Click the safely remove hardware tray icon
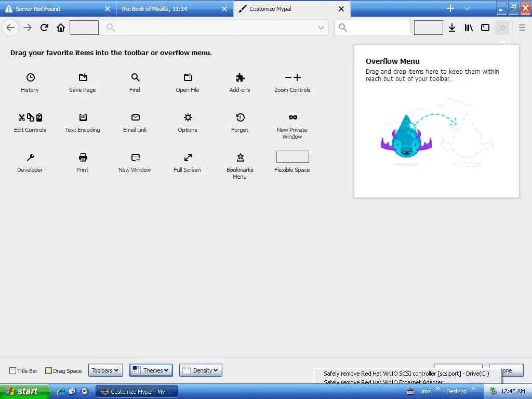The width and height of the screenshot is (532, 399). coord(494,391)
